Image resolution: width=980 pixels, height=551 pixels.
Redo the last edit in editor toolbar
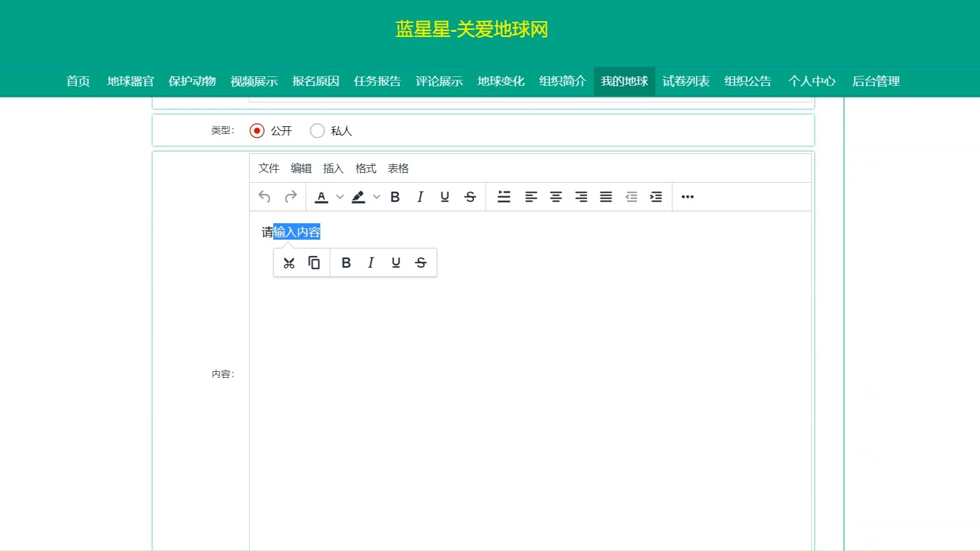[290, 197]
